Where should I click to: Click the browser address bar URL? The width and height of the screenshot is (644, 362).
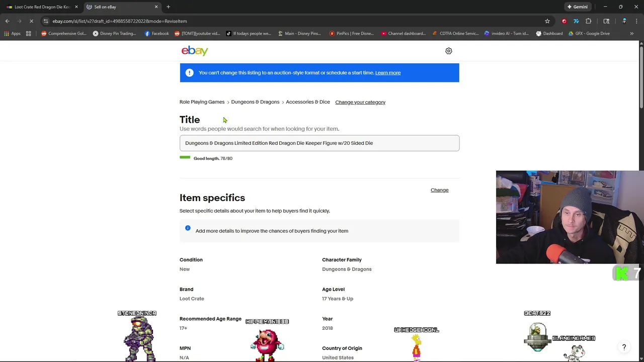[120, 21]
